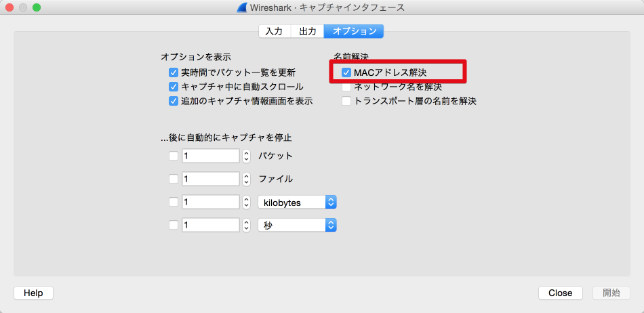Click the パケット count input field

pyautogui.click(x=211, y=156)
